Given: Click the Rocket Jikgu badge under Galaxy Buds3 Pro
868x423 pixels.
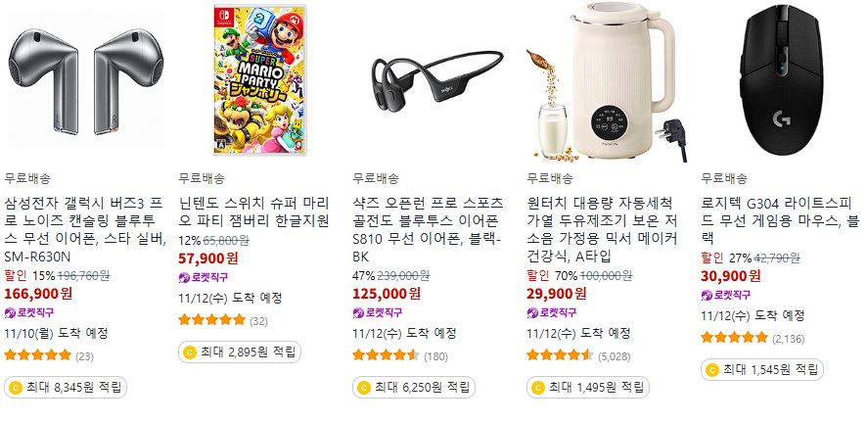Looking at the screenshot, I should coord(28,312).
